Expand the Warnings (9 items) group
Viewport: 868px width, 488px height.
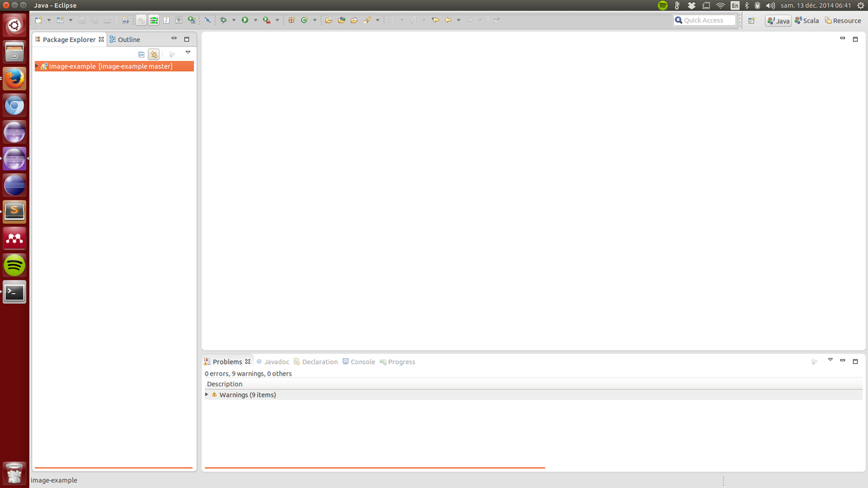click(x=207, y=394)
